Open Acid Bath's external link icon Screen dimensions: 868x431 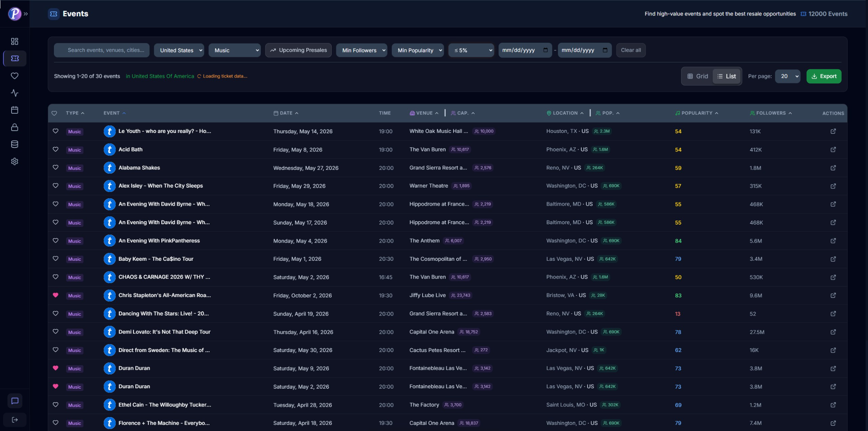click(833, 149)
